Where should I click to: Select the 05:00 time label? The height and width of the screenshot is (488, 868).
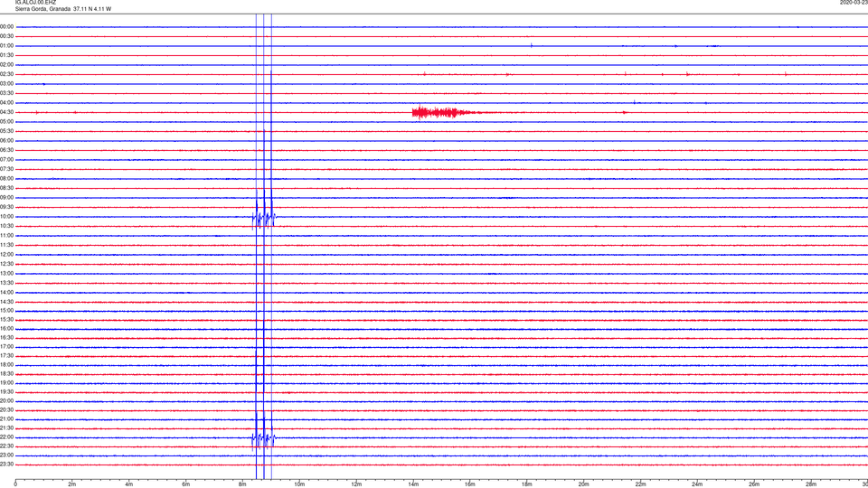[x=6, y=122]
